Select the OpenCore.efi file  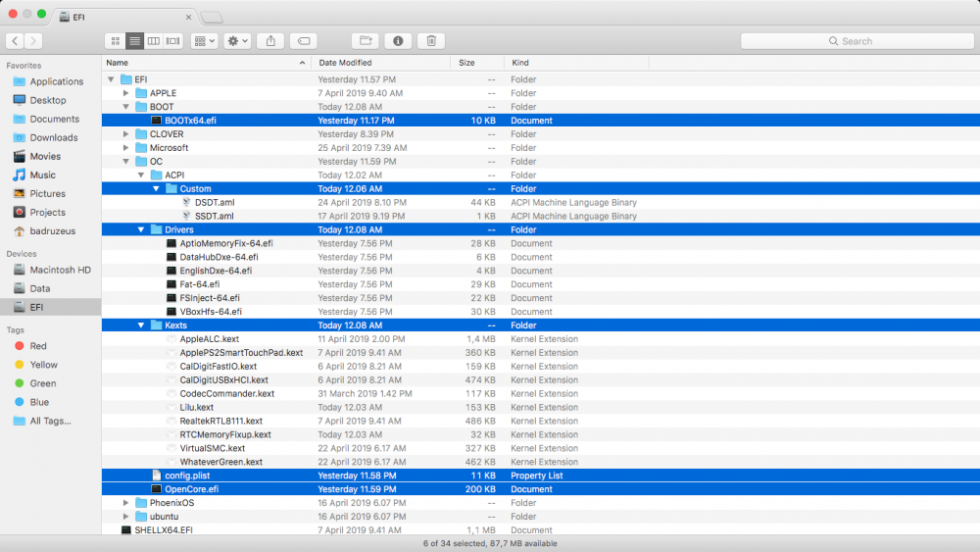pyautogui.click(x=541, y=489)
